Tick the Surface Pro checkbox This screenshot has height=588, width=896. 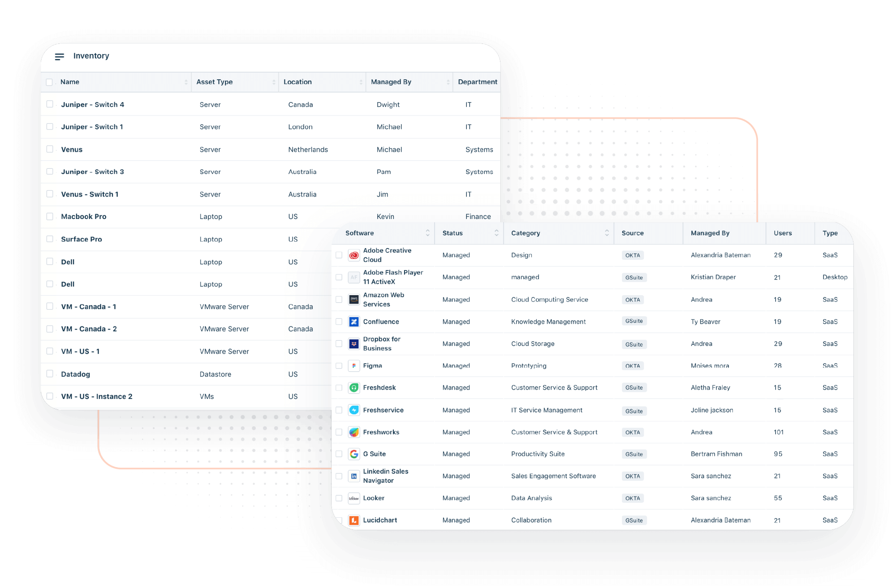point(50,239)
